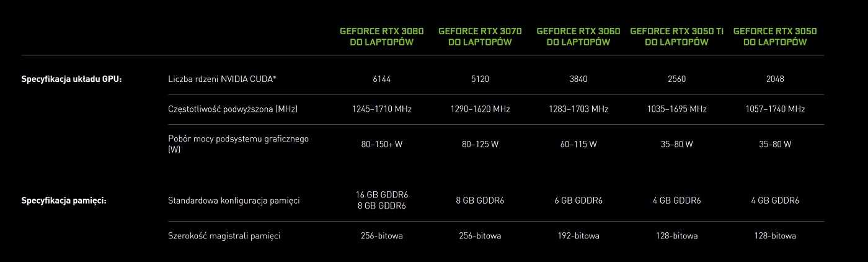The image size is (868, 262).
Task: Select the 192-bitowa memory bus value
Action: point(578,236)
